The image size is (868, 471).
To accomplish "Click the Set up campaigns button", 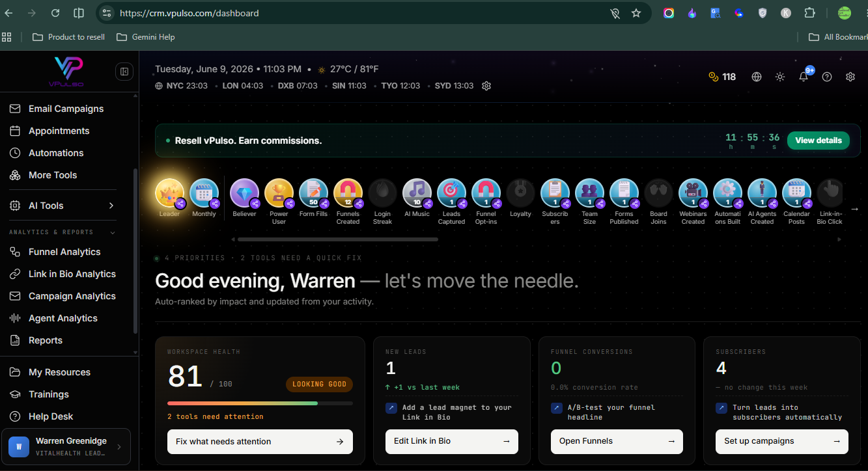I will click(782, 442).
